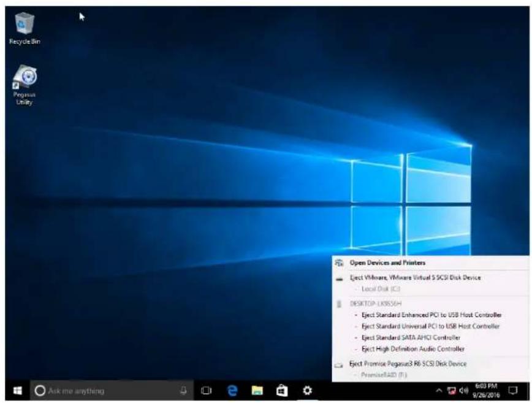
Task: Click the Devices and Printers menu icon
Action: [x=339, y=263]
